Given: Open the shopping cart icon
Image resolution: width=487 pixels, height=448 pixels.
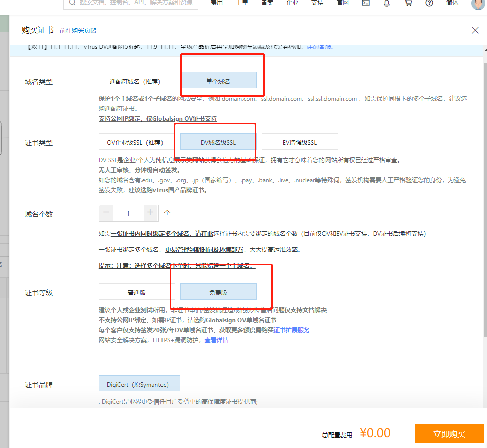Looking at the screenshot, I should (408, 4).
